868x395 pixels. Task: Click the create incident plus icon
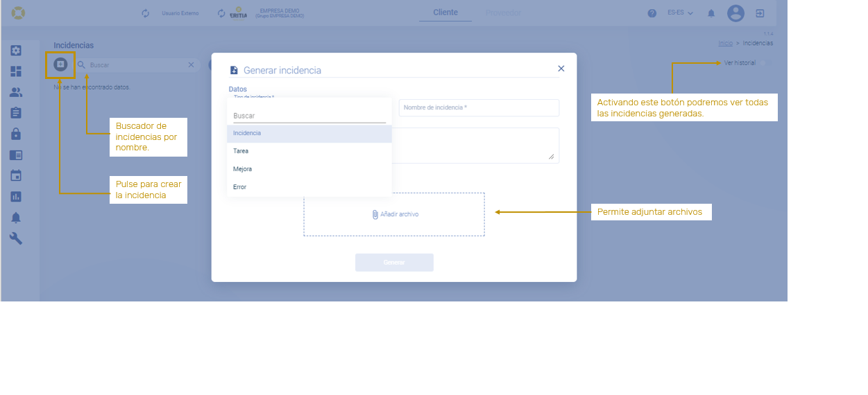click(x=60, y=64)
